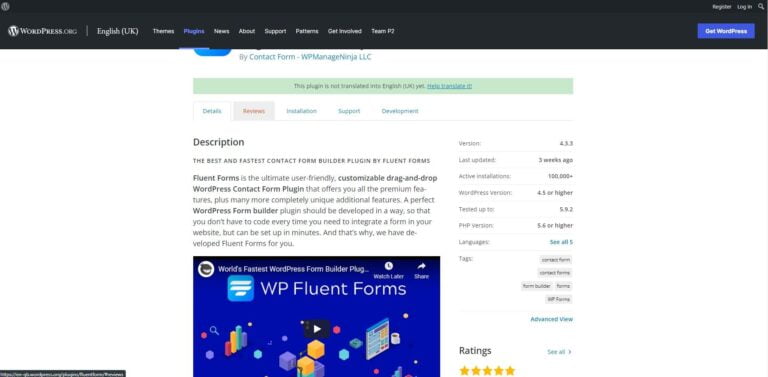Click the '3 weeks ago' value
Viewport: 768px width, 377px height.
[x=555, y=160]
